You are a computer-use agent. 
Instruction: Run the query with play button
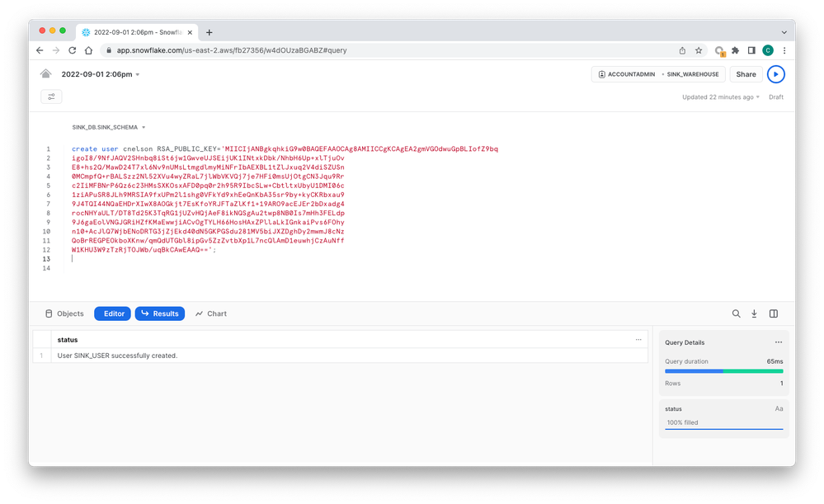[775, 74]
